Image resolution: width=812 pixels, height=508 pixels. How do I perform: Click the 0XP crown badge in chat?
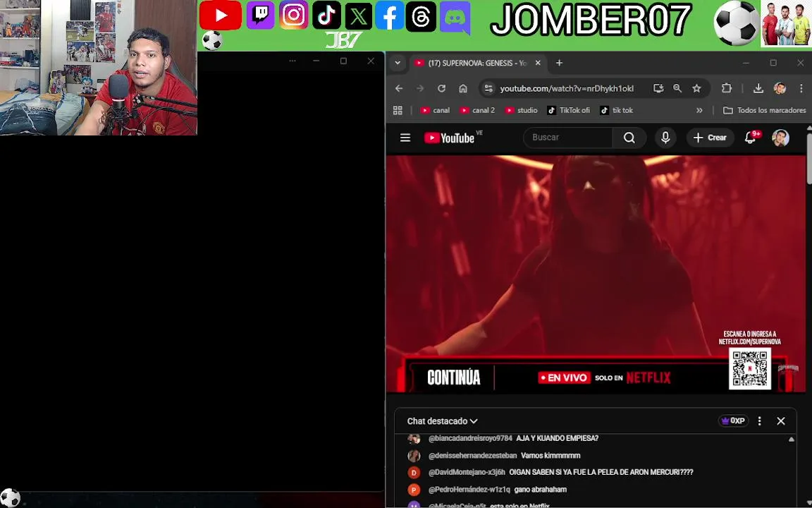(x=733, y=421)
